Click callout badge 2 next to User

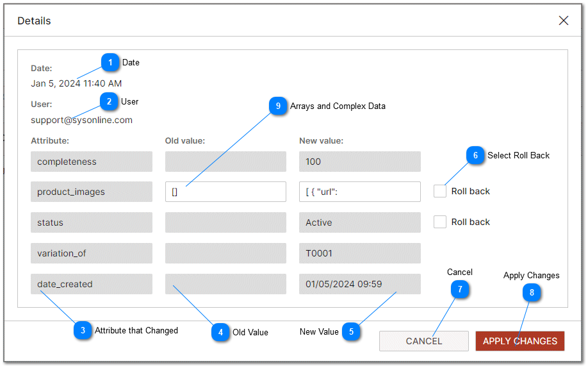(109, 101)
